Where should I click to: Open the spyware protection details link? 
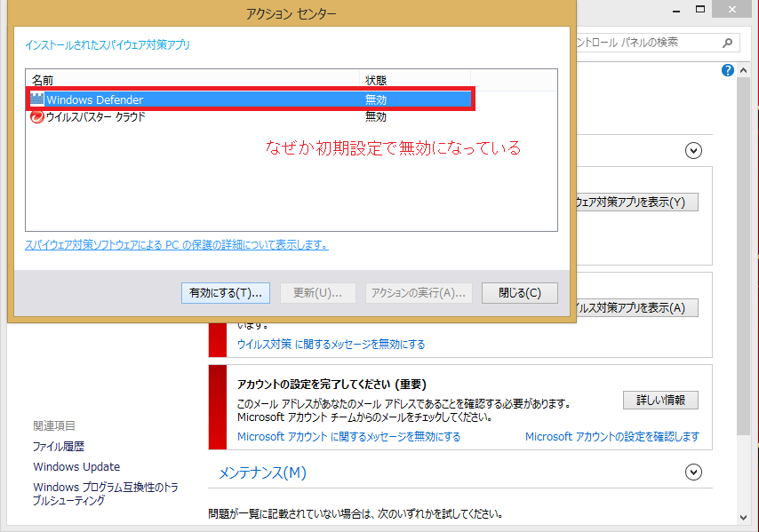point(177,245)
